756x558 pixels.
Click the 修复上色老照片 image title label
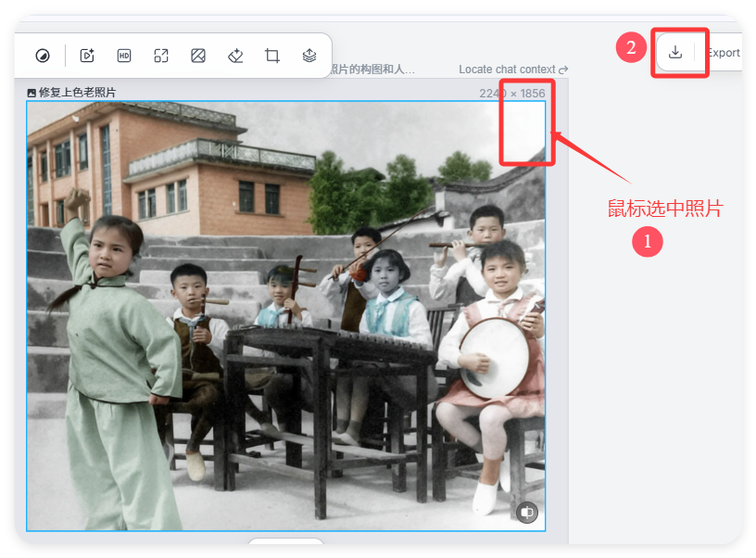pyautogui.click(x=77, y=93)
